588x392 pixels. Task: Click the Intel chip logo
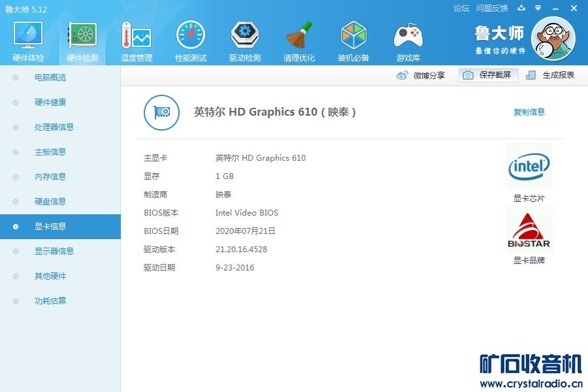[529, 167]
